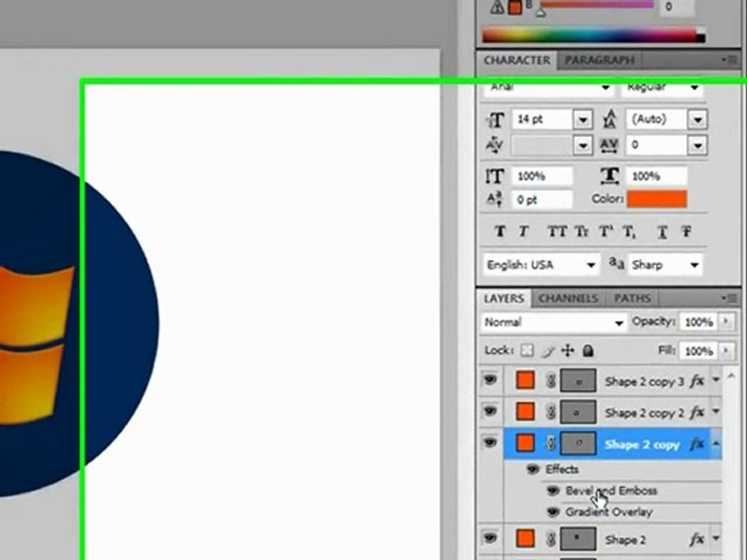Viewport: 747px width, 560px height.
Task: Hide the Shape 2 copy 3 layer
Action: (x=489, y=380)
